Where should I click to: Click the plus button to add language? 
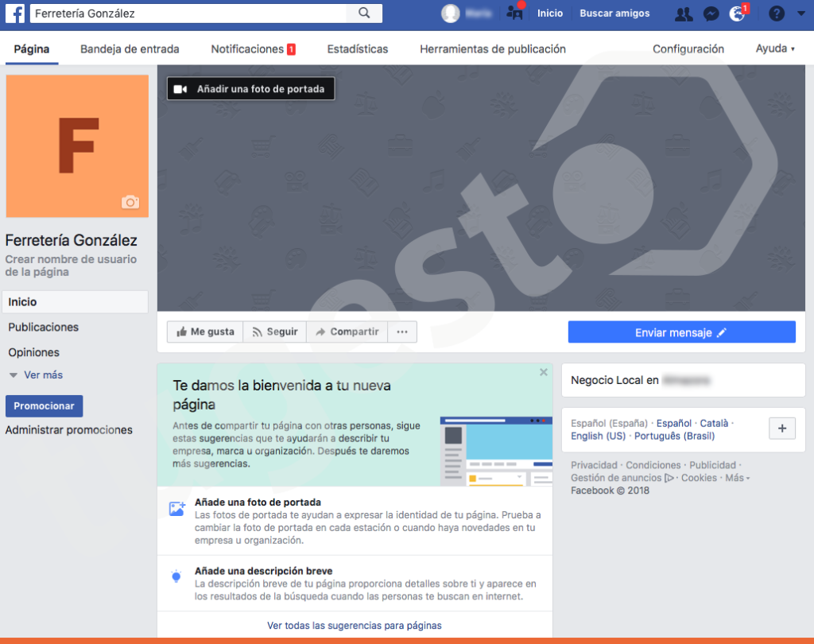click(782, 429)
